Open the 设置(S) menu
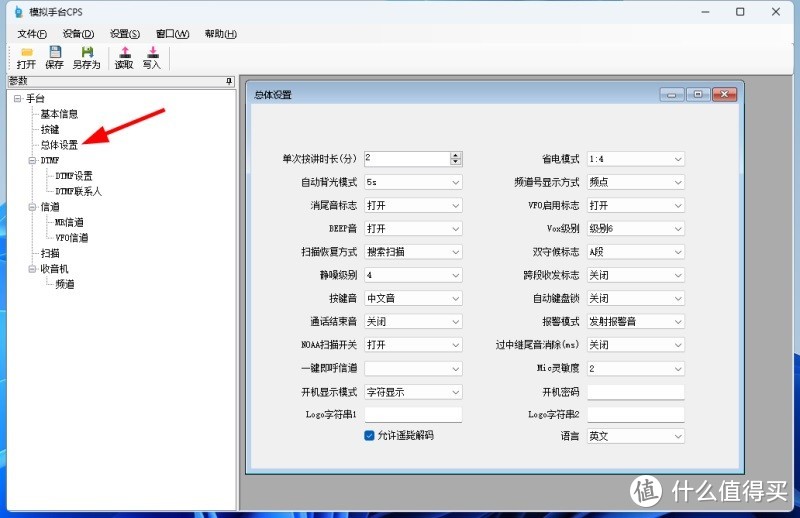 [x=125, y=33]
